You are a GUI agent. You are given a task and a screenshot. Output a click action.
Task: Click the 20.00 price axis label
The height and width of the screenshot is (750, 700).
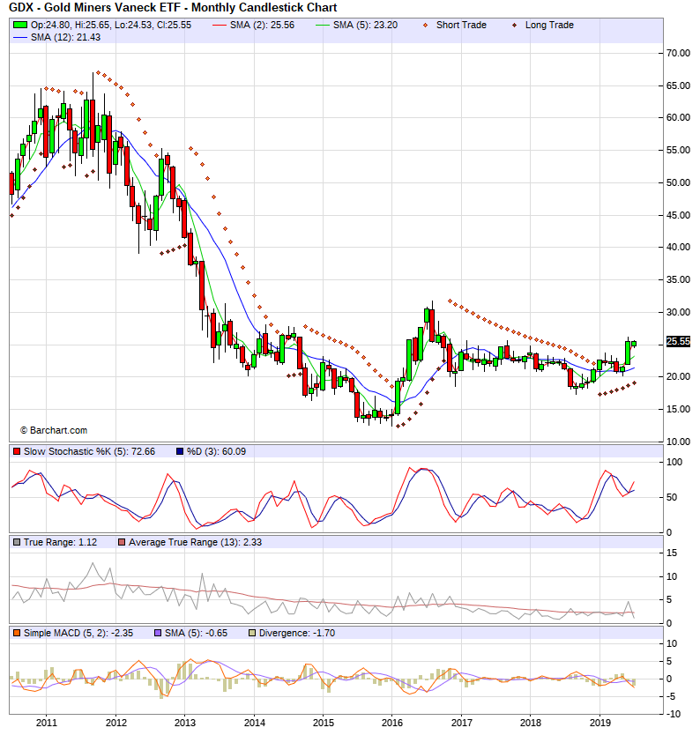click(679, 377)
